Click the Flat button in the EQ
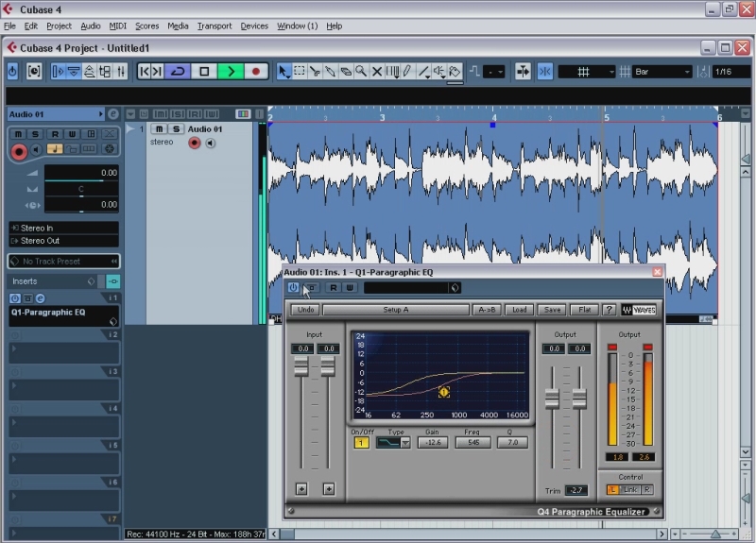The height and width of the screenshot is (543, 756). pos(585,310)
